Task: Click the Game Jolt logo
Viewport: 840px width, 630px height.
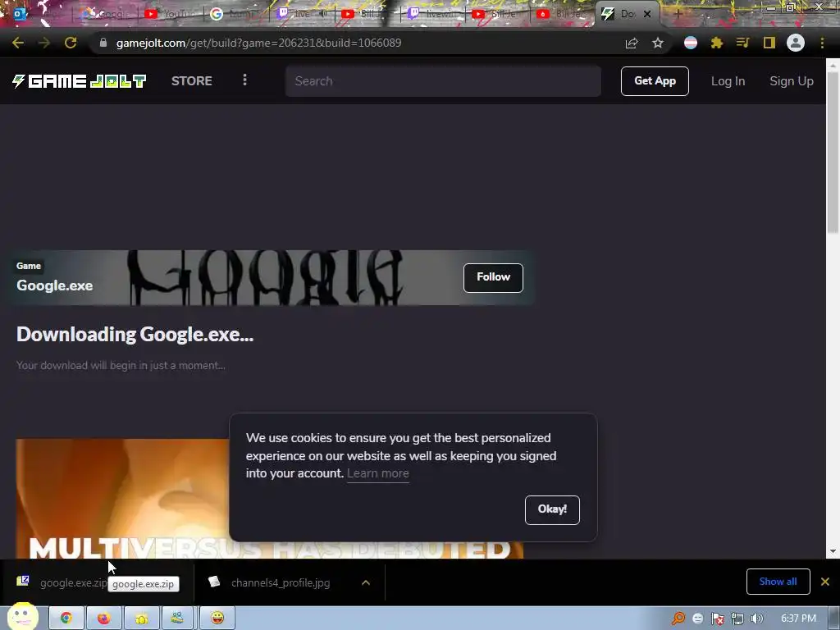Action: pyautogui.click(x=80, y=81)
